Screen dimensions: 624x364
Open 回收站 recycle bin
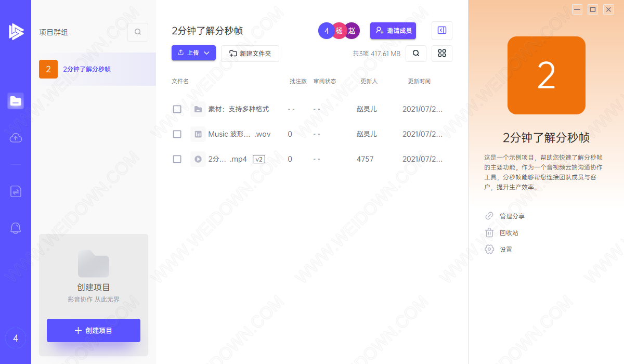509,232
